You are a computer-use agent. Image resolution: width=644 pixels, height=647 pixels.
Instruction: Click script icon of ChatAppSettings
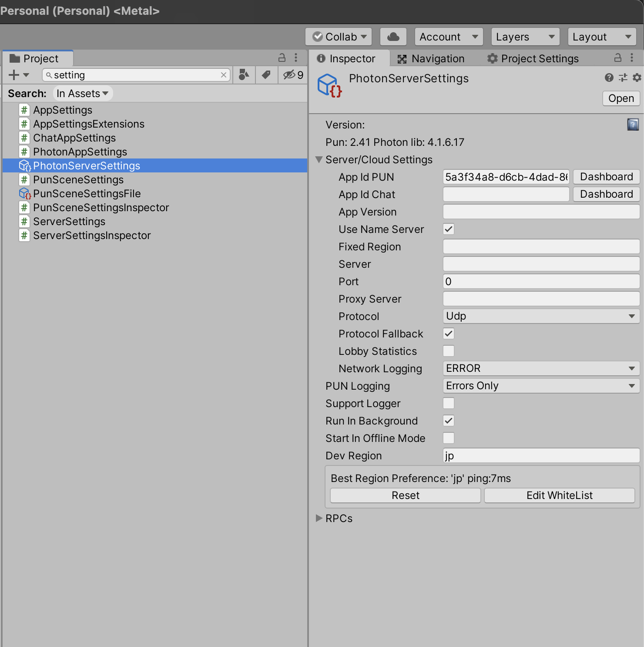(x=24, y=138)
